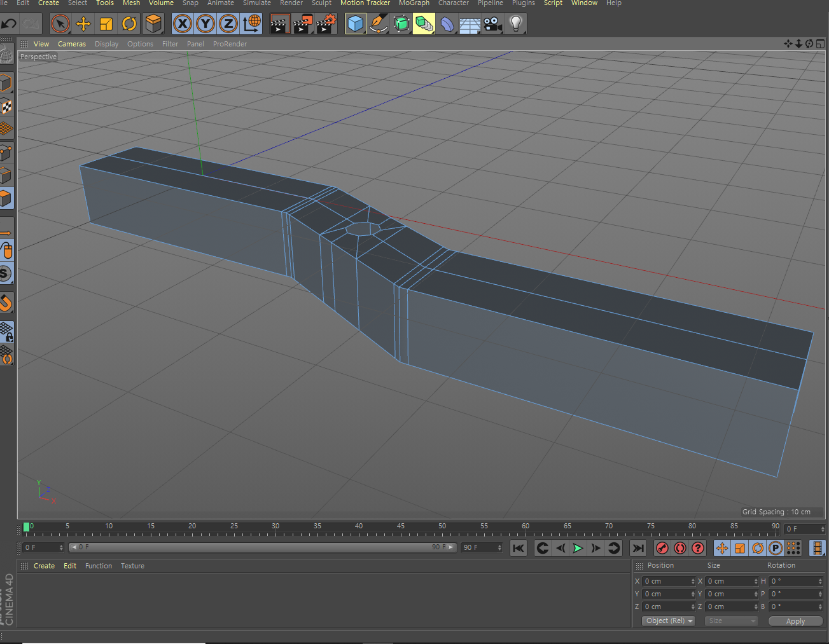The height and width of the screenshot is (644, 829).
Task: Open the MoGraph menu
Action: tap(414, 3)
